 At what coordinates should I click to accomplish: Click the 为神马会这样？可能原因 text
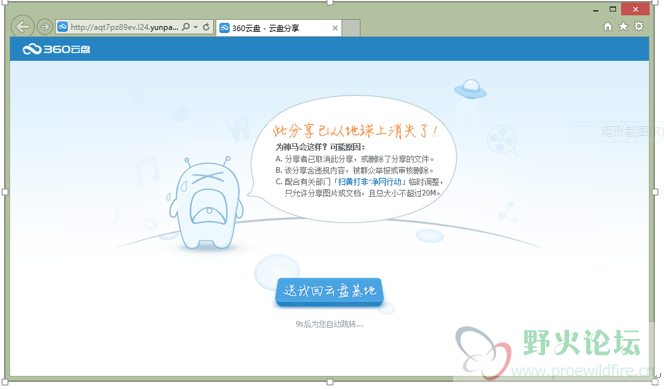point(320,147)
